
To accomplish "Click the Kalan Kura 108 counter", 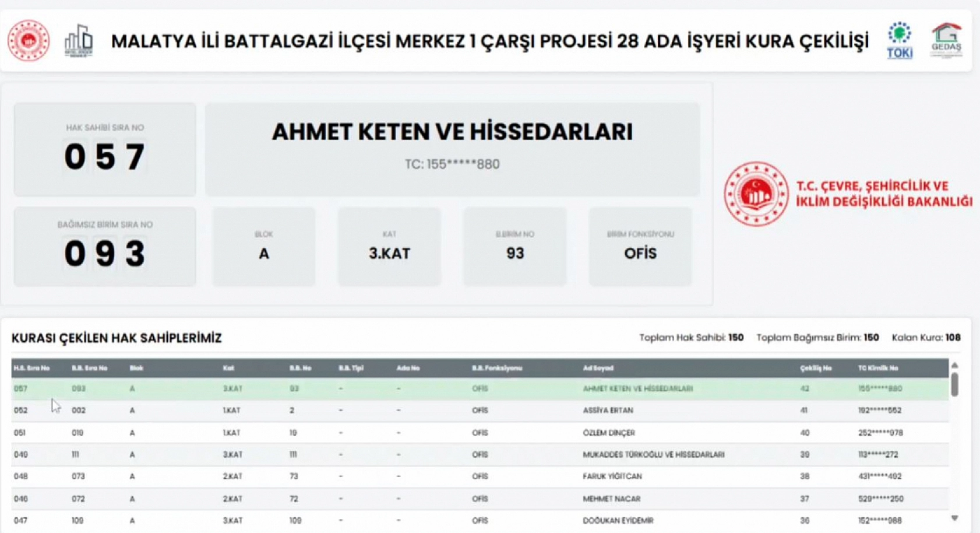I will click(x=928, y=337).
